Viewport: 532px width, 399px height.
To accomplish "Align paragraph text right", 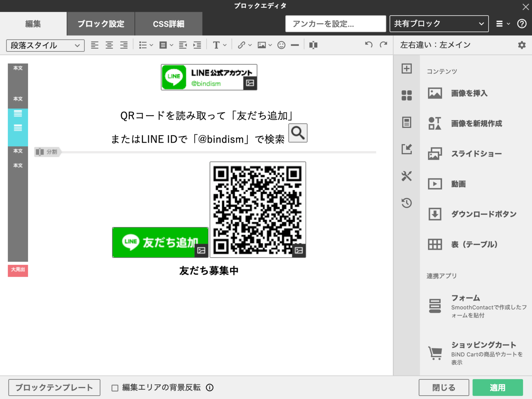I will 124,45.
